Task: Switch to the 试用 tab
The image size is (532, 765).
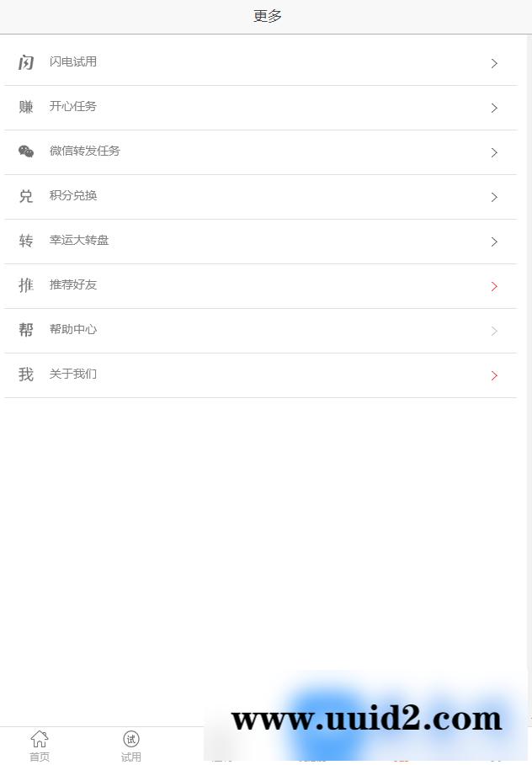Action: coord(131,746)
